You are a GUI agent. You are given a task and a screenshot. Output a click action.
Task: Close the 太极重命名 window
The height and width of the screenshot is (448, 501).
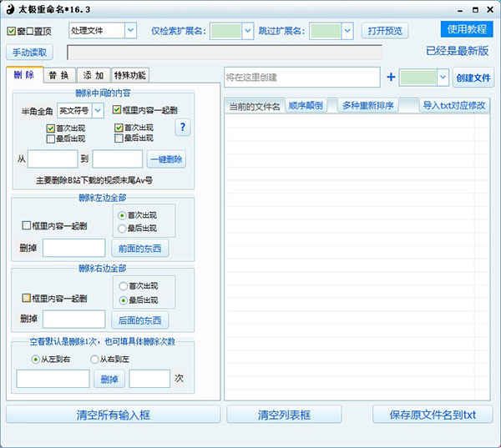pyautogui.click(x=490, y=10)
